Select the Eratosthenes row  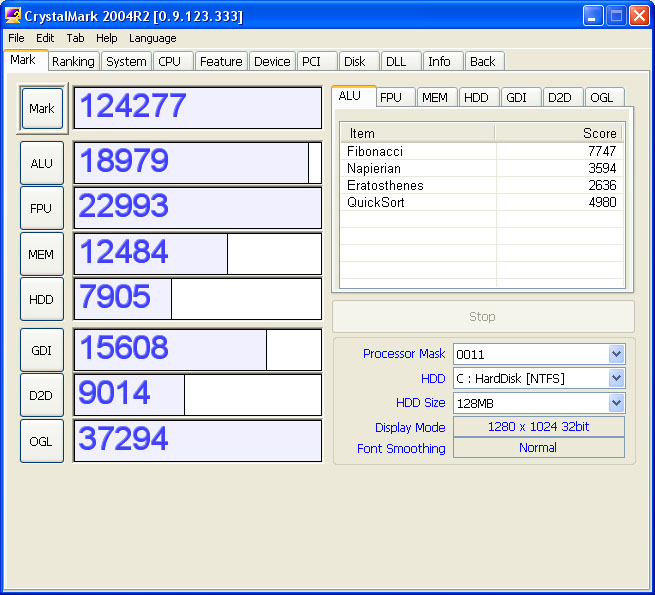(482, 186)
